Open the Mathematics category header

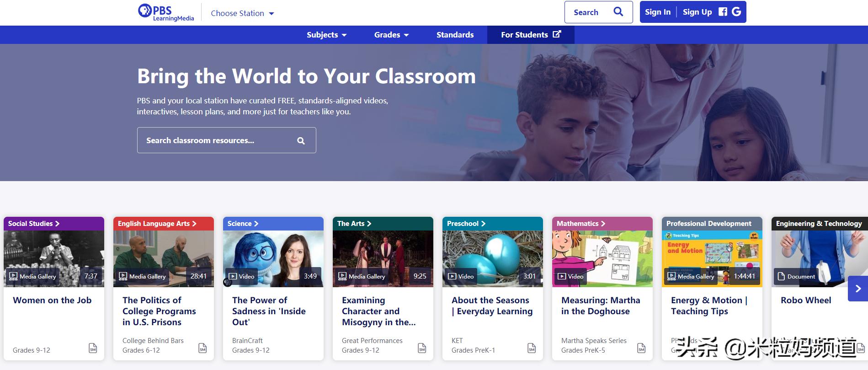coord(581,224)
